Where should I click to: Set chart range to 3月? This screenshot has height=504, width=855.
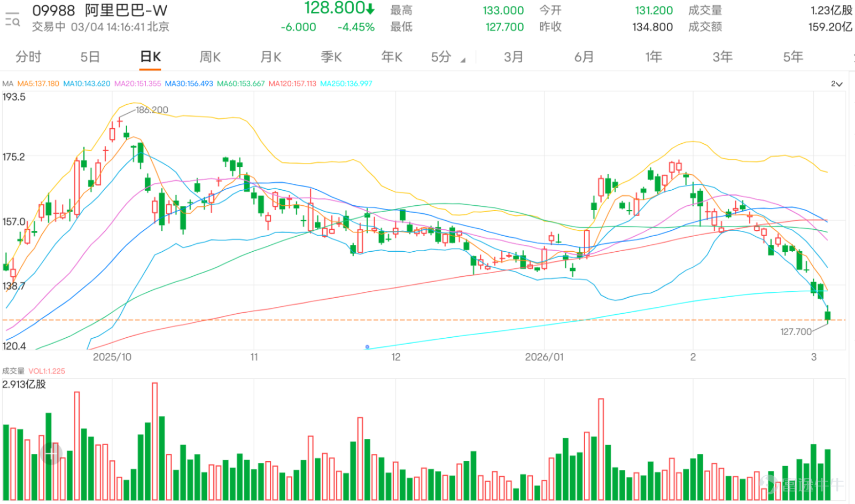point(514,57)
